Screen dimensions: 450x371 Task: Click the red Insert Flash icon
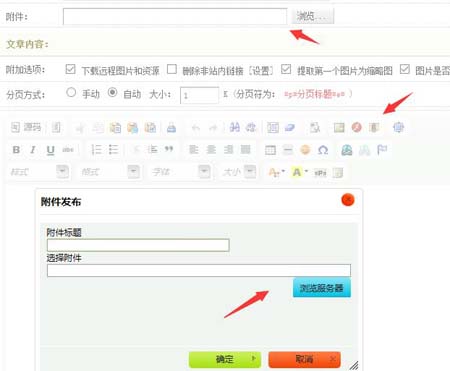click(x=357, y=127)
